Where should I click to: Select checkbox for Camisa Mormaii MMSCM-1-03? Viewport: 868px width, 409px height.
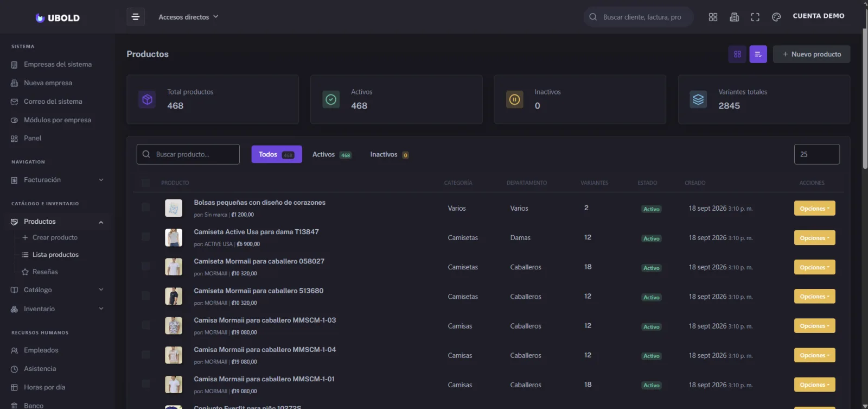point(145,325)
